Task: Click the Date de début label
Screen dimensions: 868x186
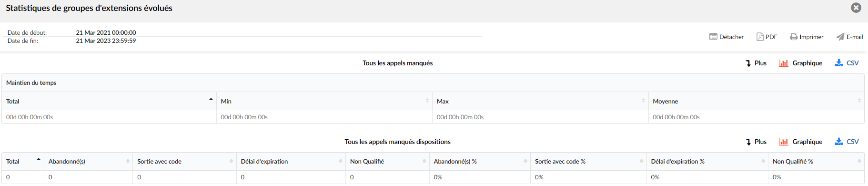Action: coord(27,32)
